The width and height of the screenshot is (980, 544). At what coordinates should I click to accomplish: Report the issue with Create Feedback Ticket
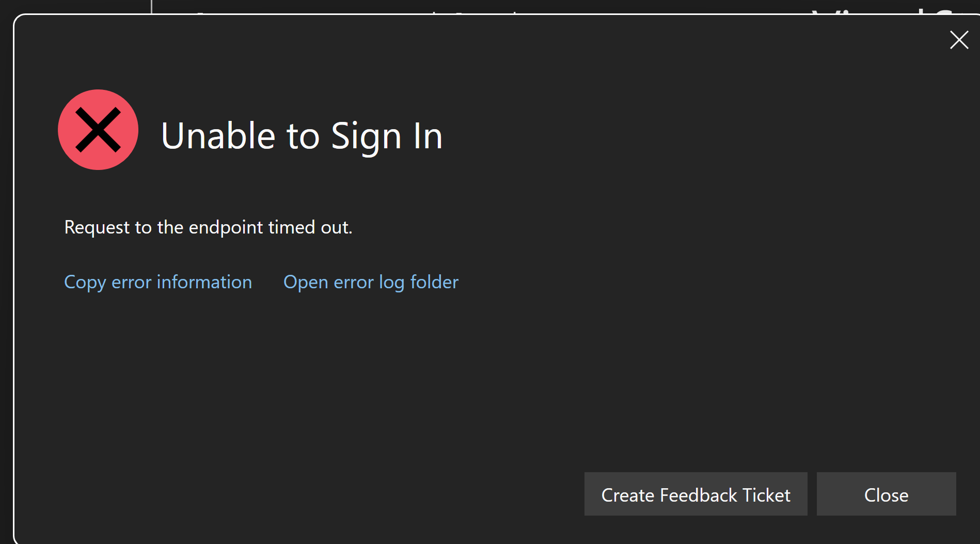point(695,494)
